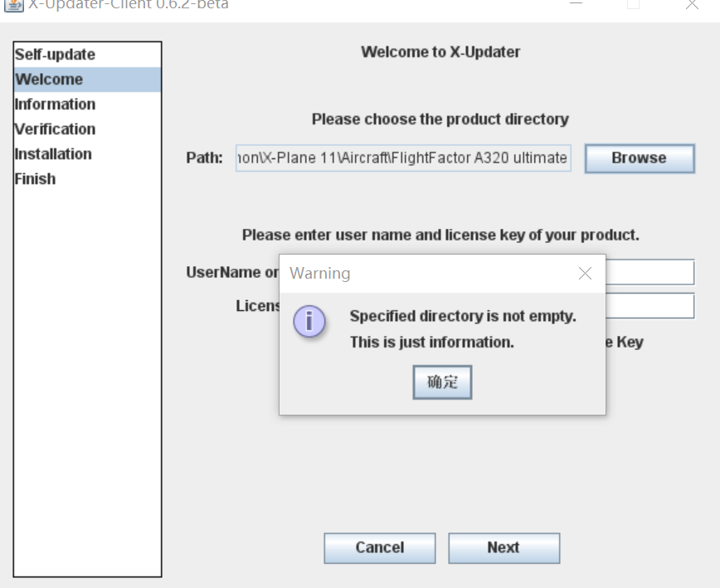The height and width of the screenshot is (588, 720).
Task: Click in the Path text field
Action: [403, 158]
